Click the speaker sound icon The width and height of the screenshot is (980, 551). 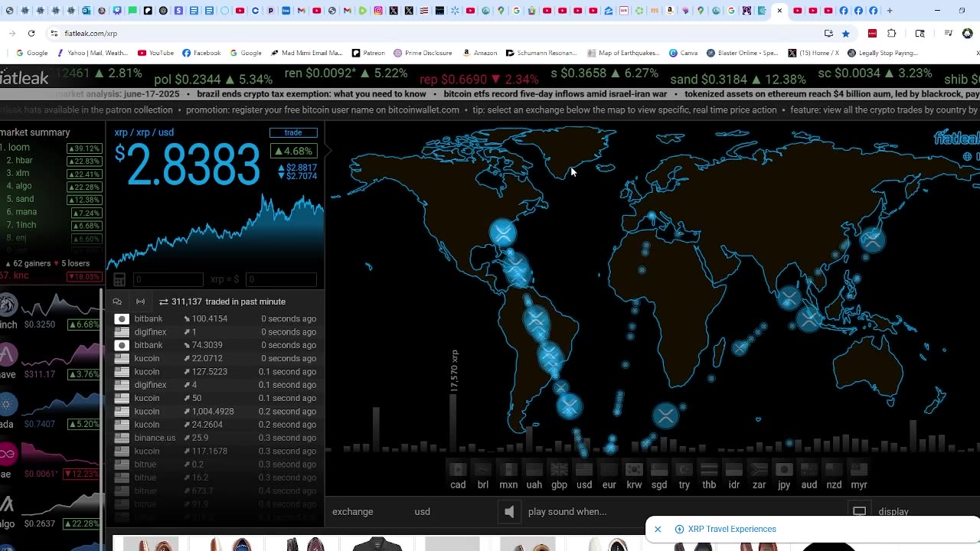(x=509, y=512)
